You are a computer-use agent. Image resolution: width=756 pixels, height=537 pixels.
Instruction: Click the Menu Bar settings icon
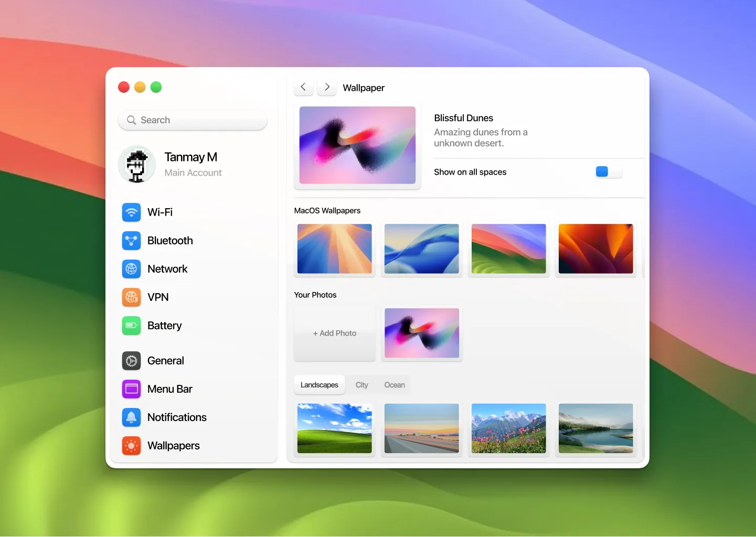tap(131, 389)
